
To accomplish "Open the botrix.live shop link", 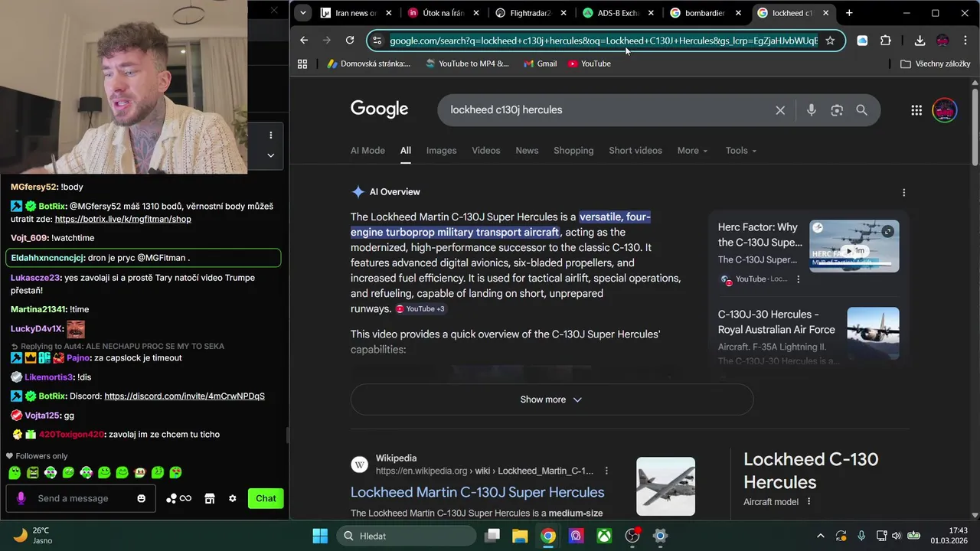I will 123,219.
